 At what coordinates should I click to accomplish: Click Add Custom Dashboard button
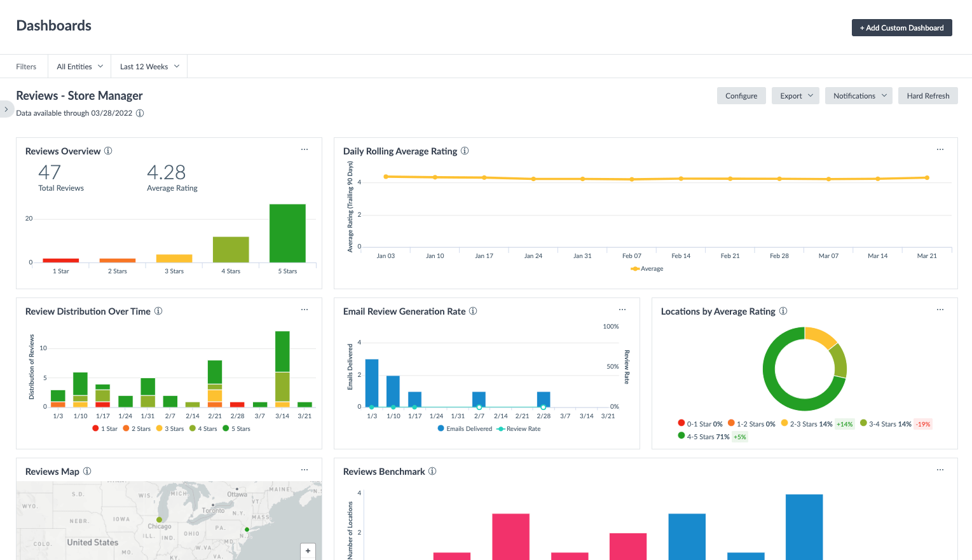point(902,27)
